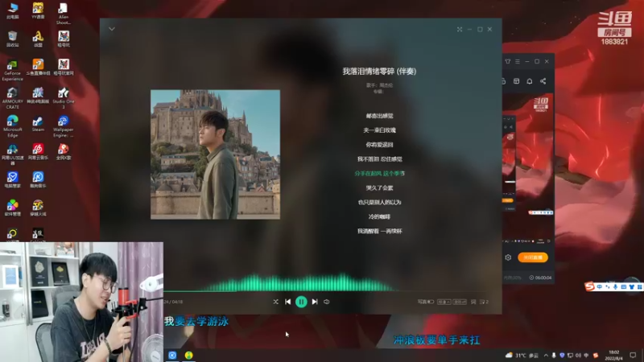Viewport: 644px width, 362px height.
Task: Click lyric line 我不落泪 忍住感觉
Action: (x=379, y=158)
